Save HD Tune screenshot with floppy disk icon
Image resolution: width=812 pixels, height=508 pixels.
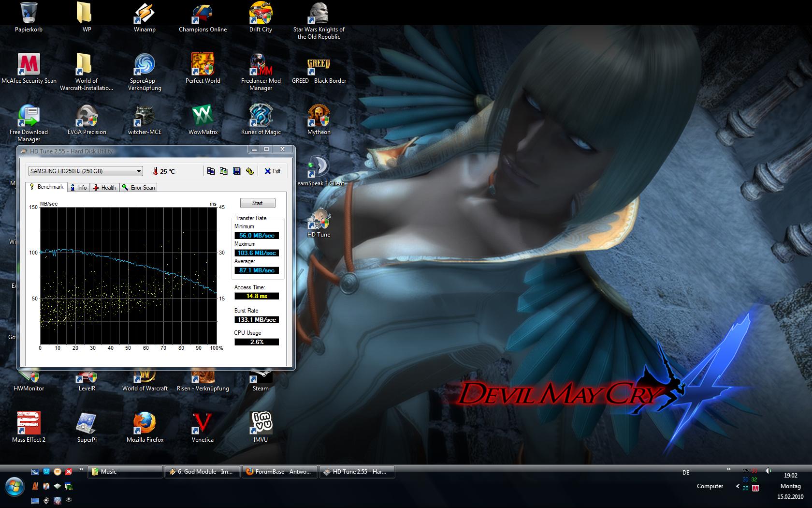point(237,171)
